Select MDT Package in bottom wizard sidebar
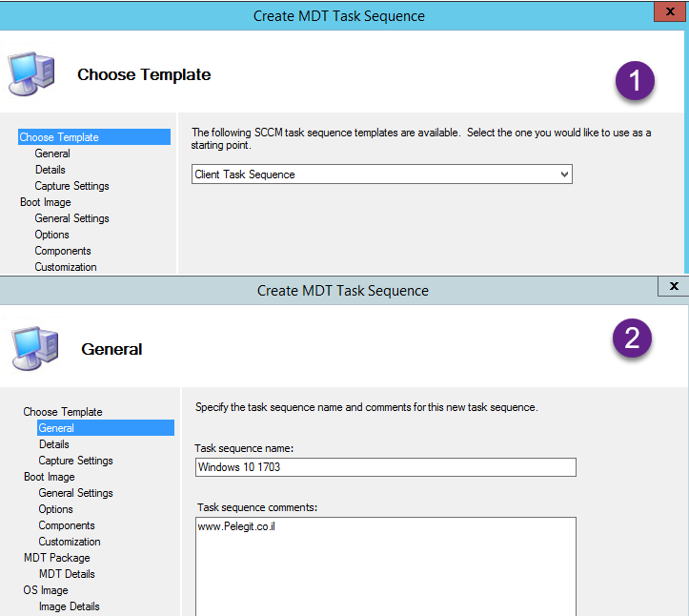Image resolution: width=689 pixels, height=616 pixels. point(56,558)
